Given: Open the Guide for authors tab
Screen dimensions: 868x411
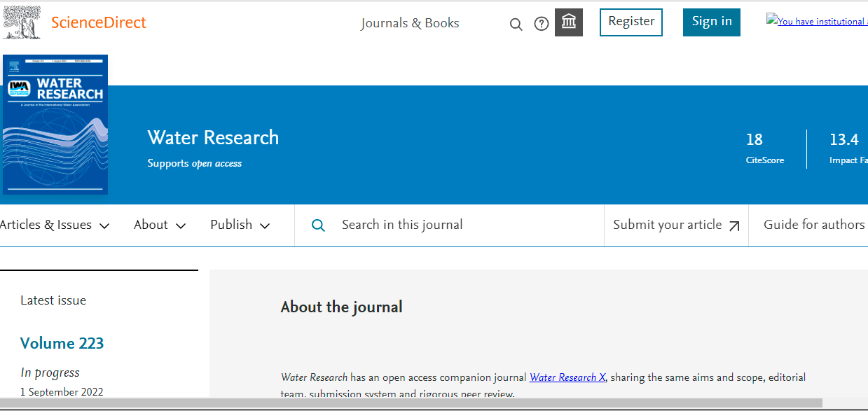Looking at the screenshot, I should click(813, 225).
